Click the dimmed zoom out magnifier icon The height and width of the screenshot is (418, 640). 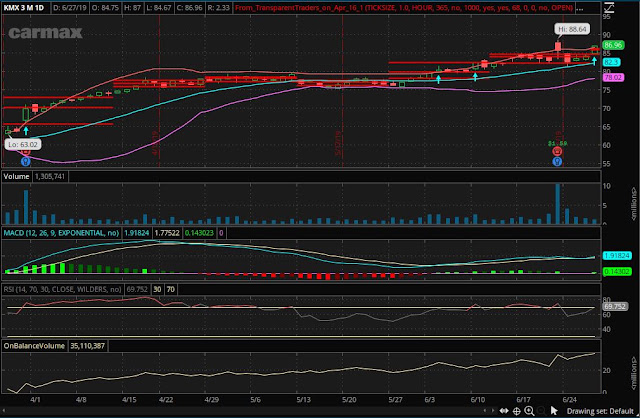(x=541, y=411)
